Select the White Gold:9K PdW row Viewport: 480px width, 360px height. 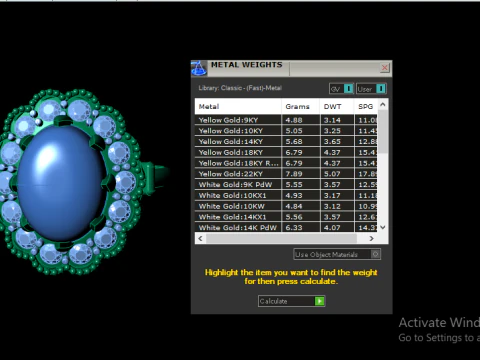[x=286, y=185]
